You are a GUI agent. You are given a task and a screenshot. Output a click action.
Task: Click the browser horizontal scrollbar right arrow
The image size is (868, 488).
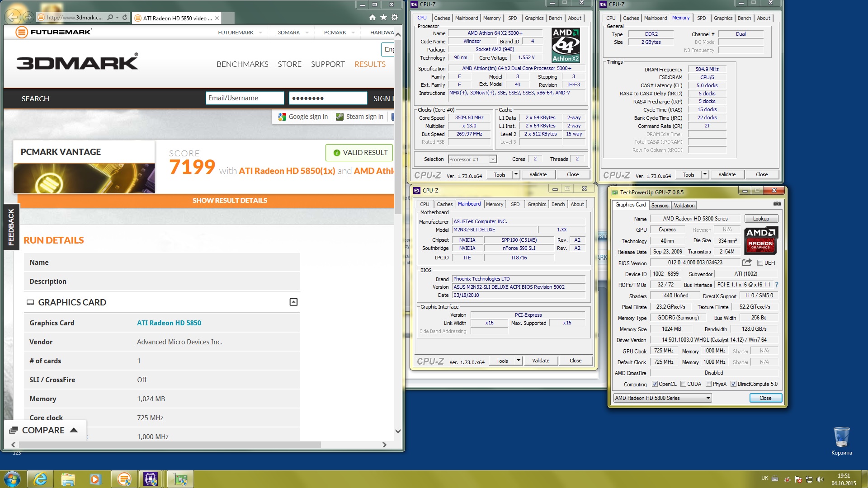click(x=384, y=445)
